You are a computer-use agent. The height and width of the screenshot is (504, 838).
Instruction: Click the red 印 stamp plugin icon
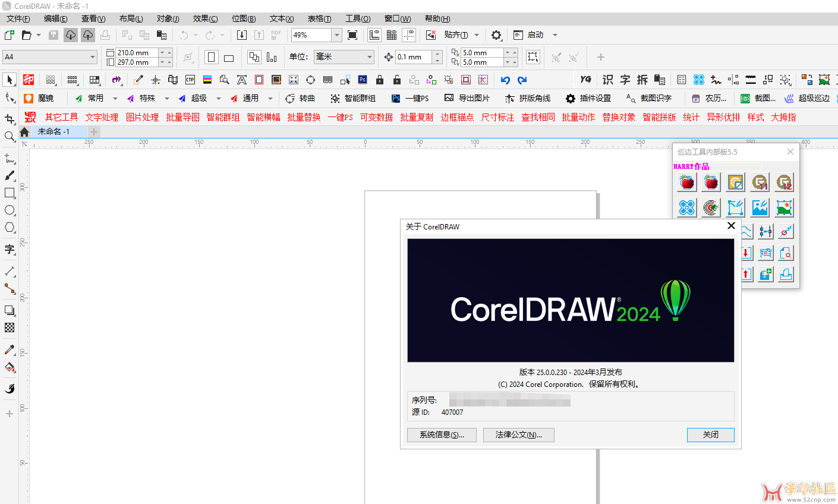pos(29,80)
